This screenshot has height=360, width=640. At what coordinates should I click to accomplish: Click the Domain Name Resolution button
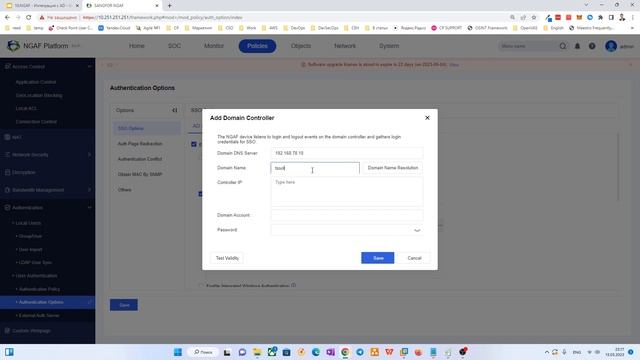pyautogui.click(x=393, y=168)
